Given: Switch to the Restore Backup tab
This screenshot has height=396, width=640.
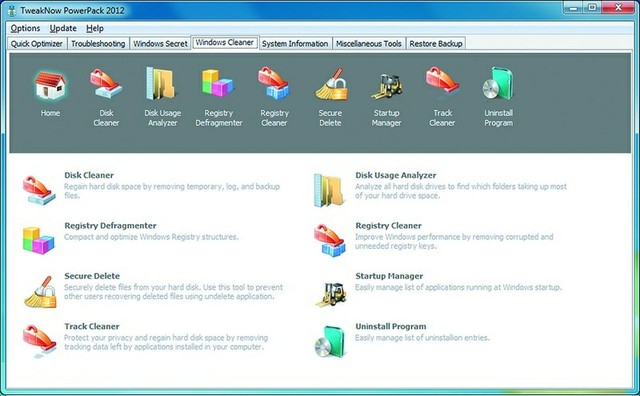Looking at the screenshot, I should [436, 44].
